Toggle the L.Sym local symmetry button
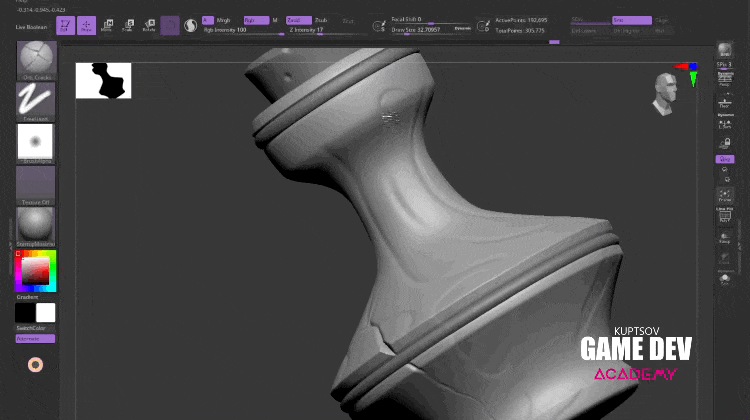Viewport: 750px width, 420px height. (x=725, y=122)
